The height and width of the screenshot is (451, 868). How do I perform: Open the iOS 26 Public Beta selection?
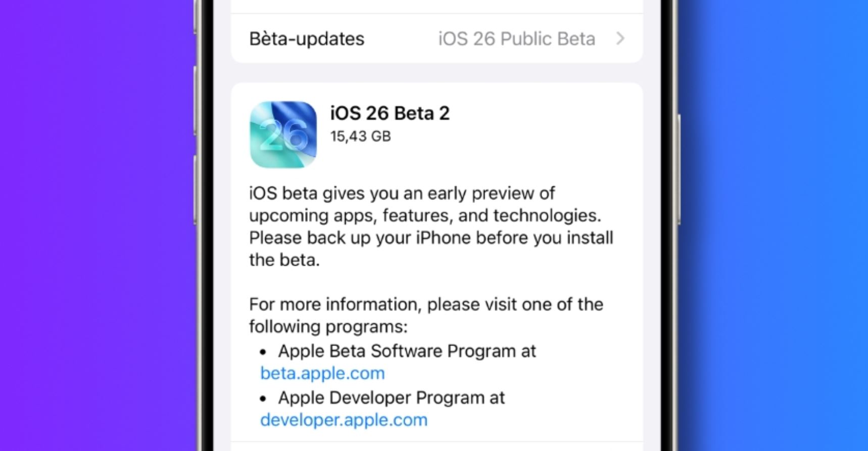tap(516, 38)
